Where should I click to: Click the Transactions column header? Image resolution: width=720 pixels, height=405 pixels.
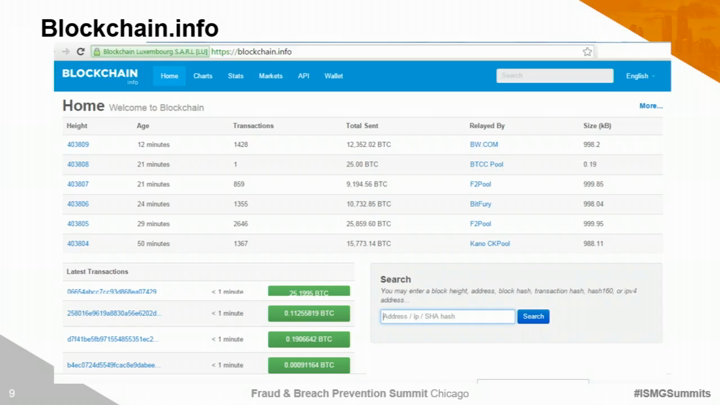point(253,125)
